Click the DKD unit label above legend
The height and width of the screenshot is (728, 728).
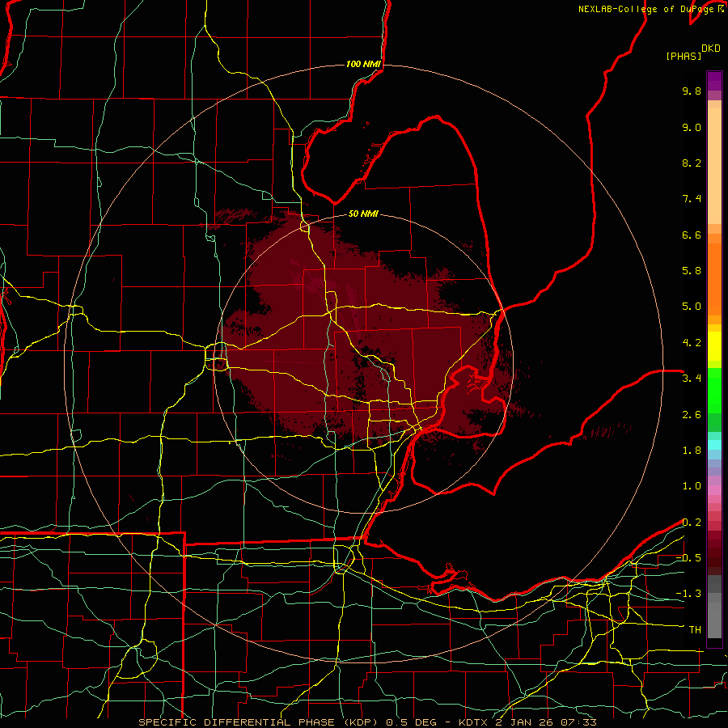(711, 49)
